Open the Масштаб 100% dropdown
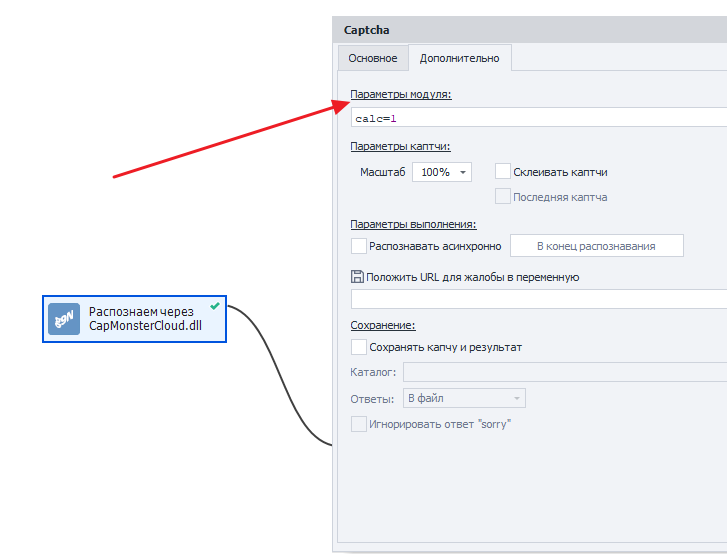This screenshot has height=554, width=727. (442, 172)
